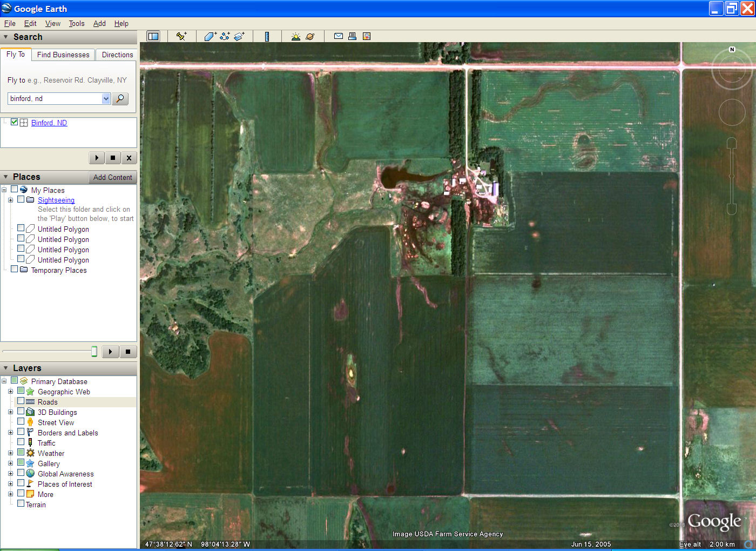Expand the Geographic Web layer group
This screenshot has width=756, height=551.
[x=10, y=391]
